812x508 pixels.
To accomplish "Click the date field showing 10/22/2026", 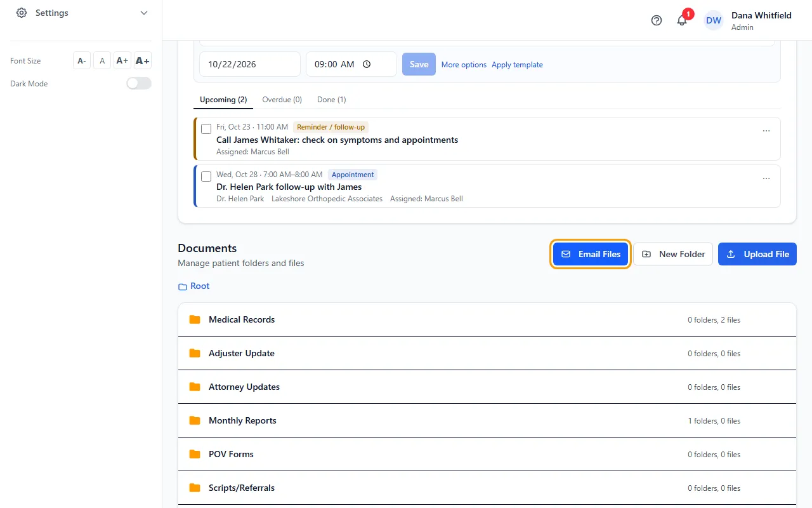I will click(250, 64).
